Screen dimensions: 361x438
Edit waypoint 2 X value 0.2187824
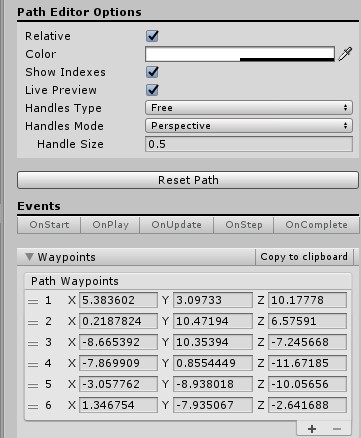[x=118, y=321]
